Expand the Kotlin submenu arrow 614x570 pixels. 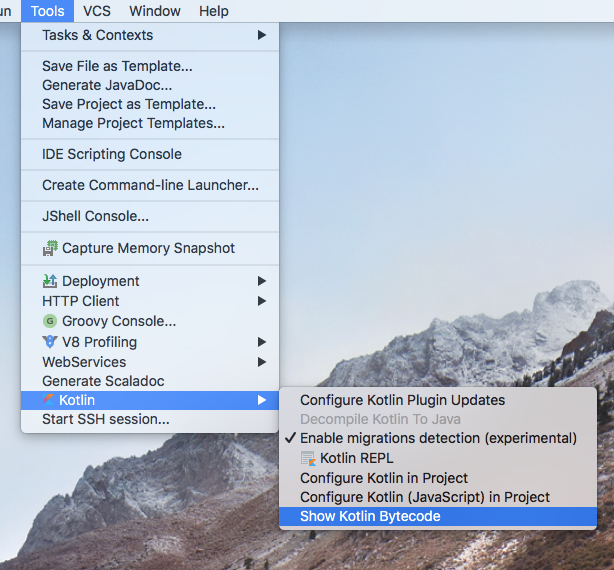tap(262, 400)
